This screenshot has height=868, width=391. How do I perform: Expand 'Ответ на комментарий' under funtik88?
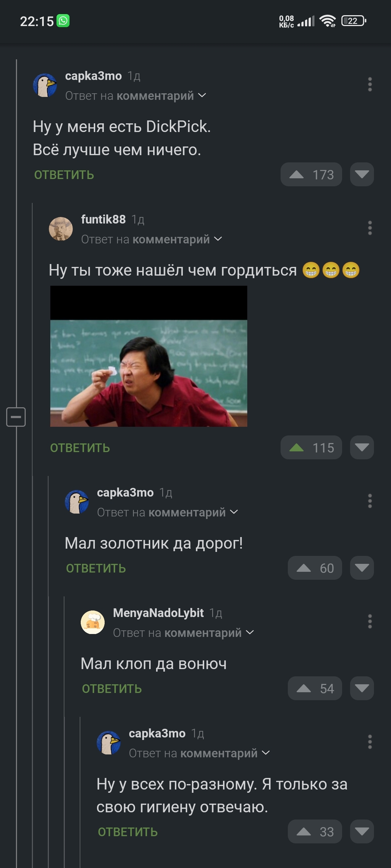click(x=152, y=239)
